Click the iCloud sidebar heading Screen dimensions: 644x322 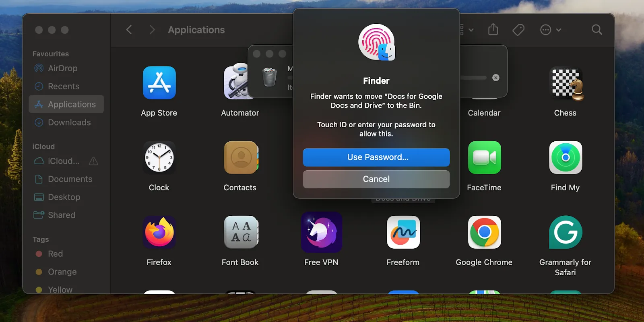tap(43, 147)
